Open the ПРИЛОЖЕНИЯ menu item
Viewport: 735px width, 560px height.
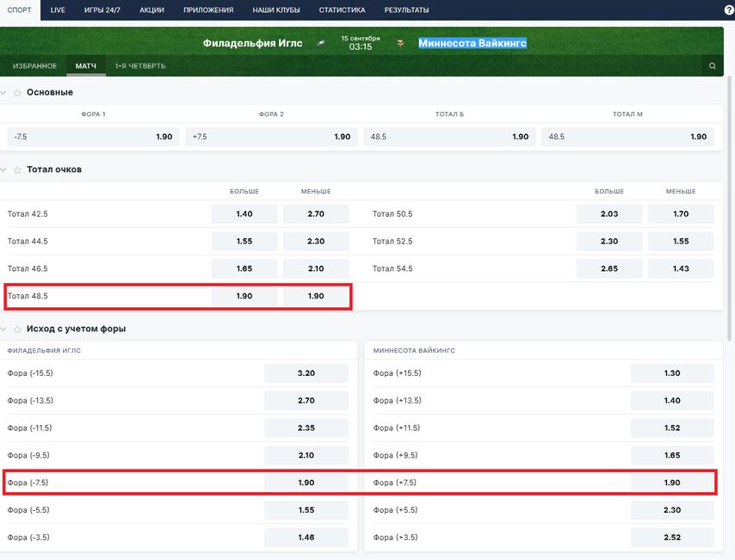point(208,9)
